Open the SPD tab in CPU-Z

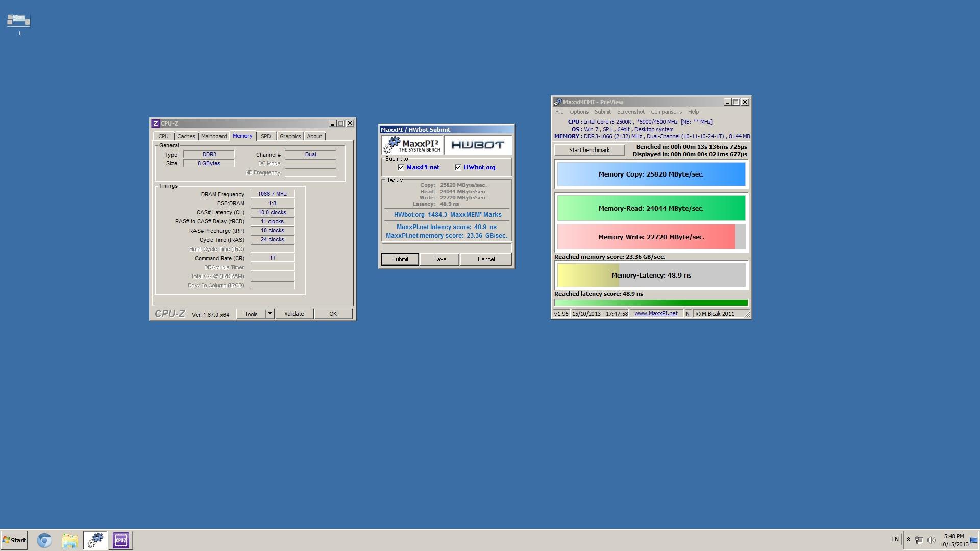point(266,136)
